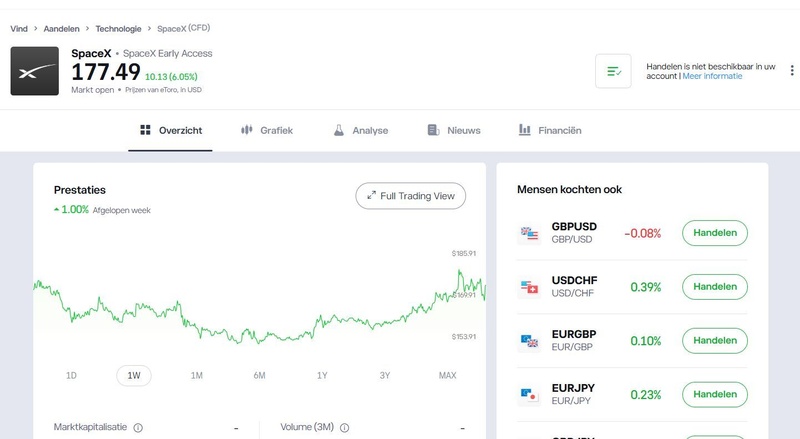
Task: Select the 1M time range
Action: click(x=196, y=376)
